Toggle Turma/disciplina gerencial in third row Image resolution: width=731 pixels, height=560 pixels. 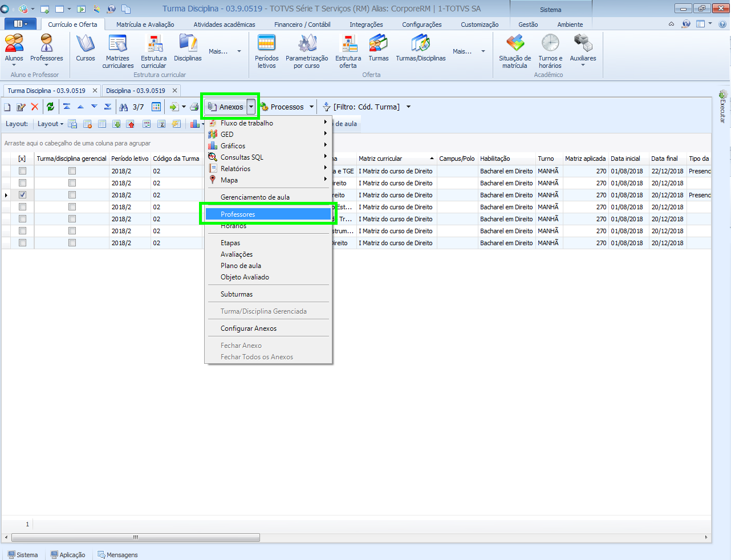[x=72, y=195]
